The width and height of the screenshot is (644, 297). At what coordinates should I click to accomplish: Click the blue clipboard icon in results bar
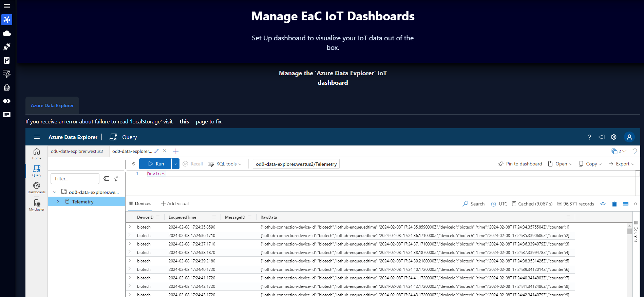pyautogui.click(x=614, y=204)
